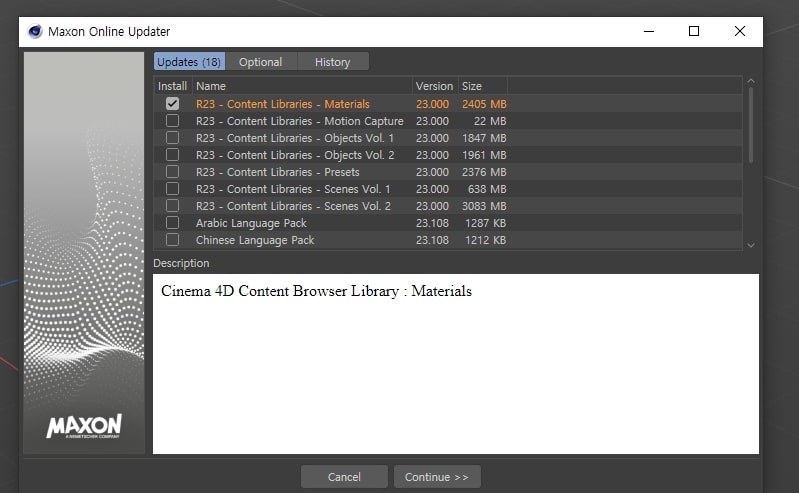
Task: Click the list scroll up arrow
Action: (x=751, y=81)
